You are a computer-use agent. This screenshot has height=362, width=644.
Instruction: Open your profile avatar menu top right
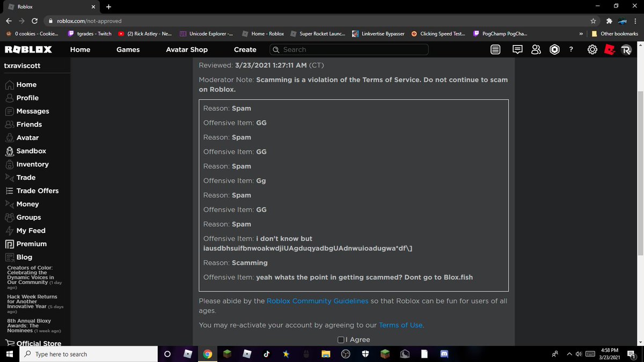(626, 49)
